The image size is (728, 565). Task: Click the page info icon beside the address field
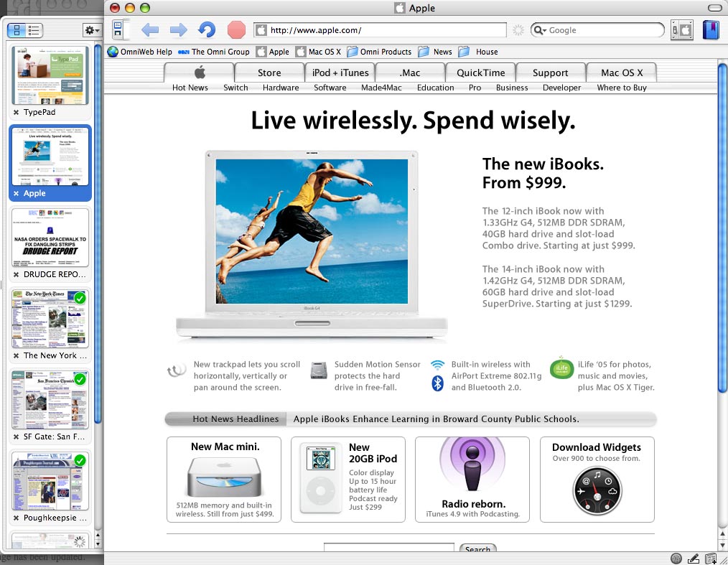pyautogui.click(x=261, y=30)
